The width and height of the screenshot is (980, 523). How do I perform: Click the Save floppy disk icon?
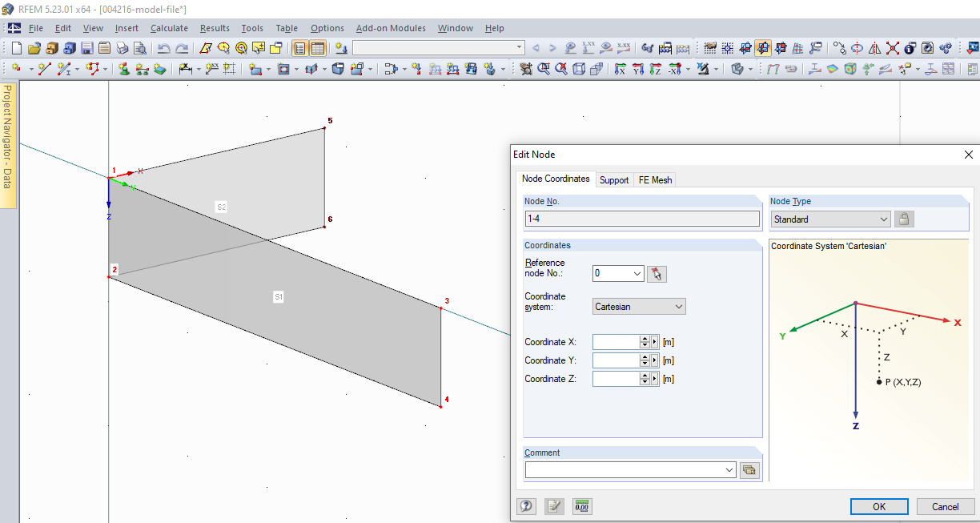[x=86, y=48]
